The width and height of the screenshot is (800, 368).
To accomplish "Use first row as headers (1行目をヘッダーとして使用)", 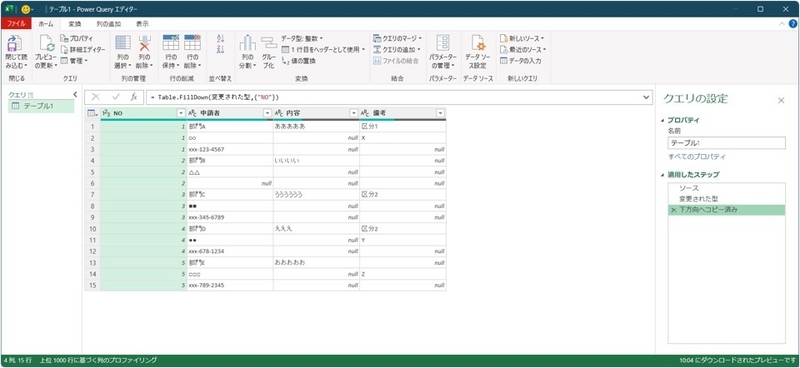I will (x=323, y=50).
